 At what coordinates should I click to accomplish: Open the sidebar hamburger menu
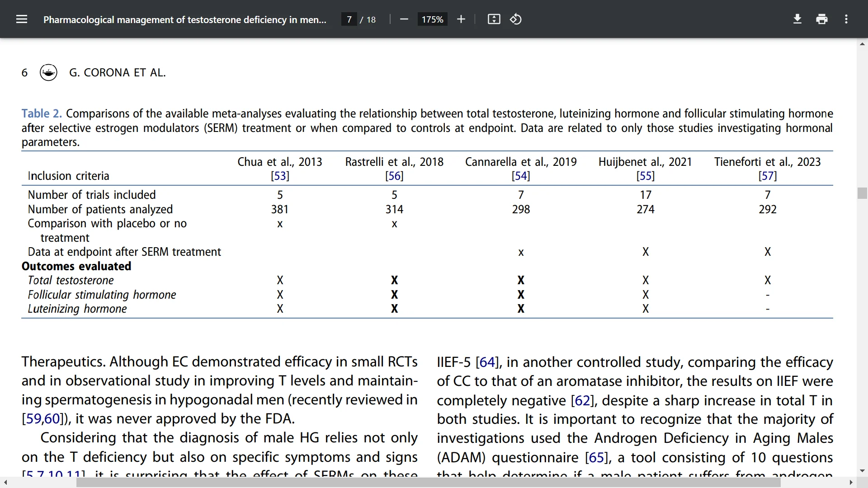pos(22,19)
